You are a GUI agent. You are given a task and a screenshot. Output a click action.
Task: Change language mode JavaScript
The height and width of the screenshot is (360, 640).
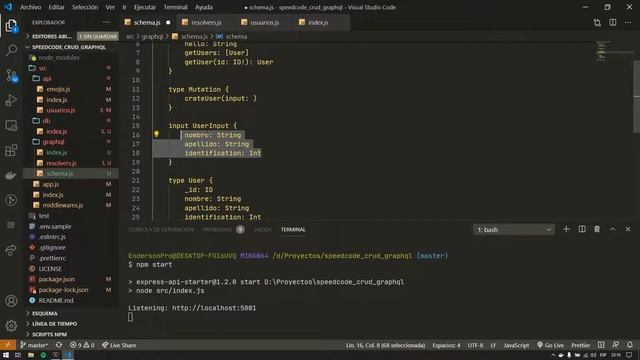pos(516,345)
